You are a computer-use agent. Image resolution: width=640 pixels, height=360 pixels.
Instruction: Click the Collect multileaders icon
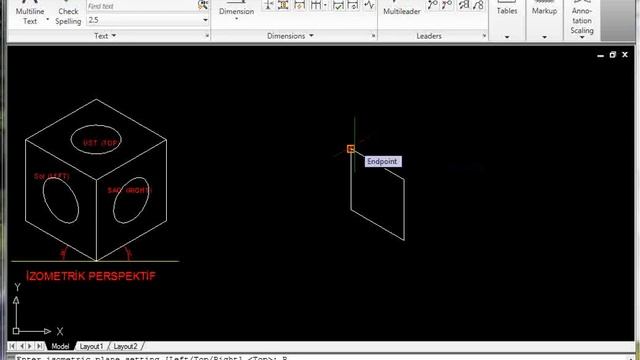click(x=478, y=5)
